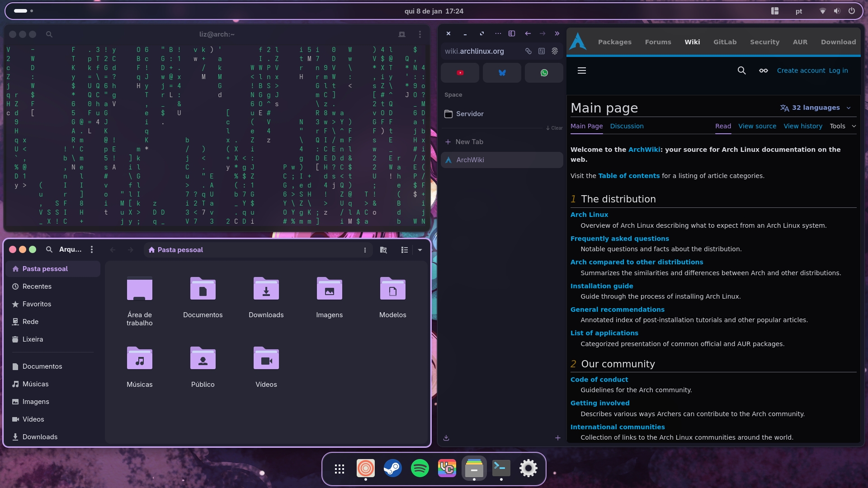Image resolution: width=868 pixels, height=488 pixels.
Task: Click the ArchWiki search magnifier icon
Action: pyautogui.click(x=741, y=70)
